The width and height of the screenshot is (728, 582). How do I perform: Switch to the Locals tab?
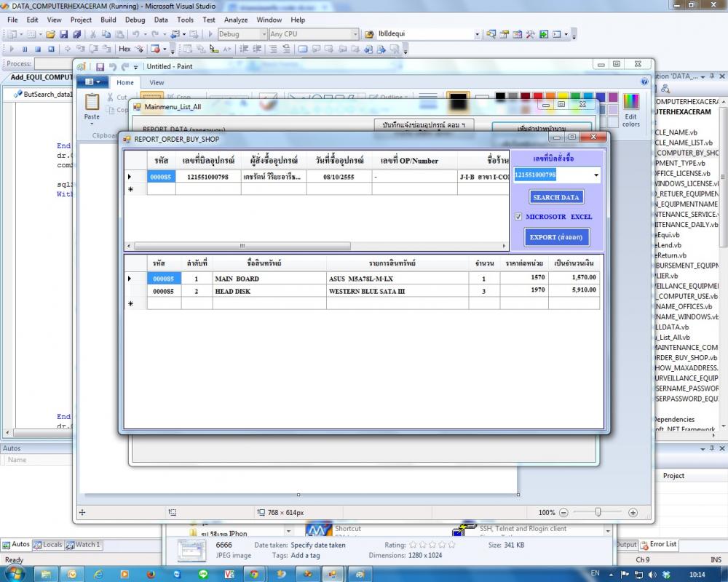pyautogui.click(x=48, y=545)
